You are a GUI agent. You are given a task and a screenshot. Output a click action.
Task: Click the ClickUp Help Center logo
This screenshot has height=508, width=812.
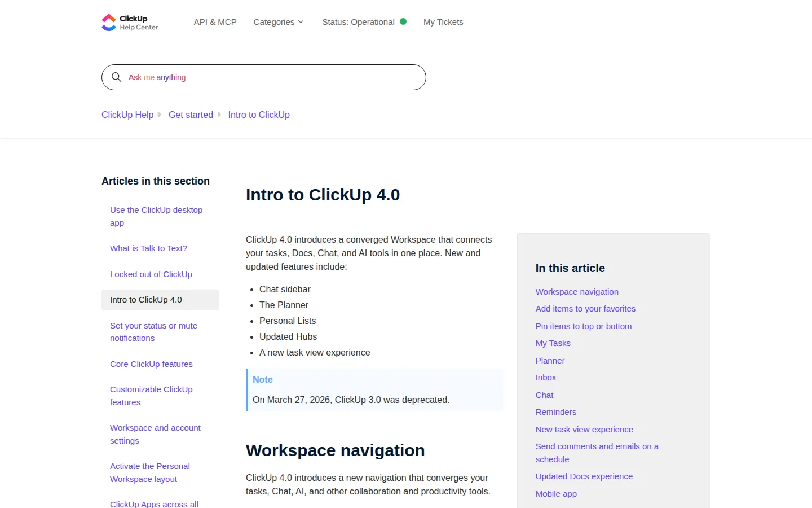(130, 23)
